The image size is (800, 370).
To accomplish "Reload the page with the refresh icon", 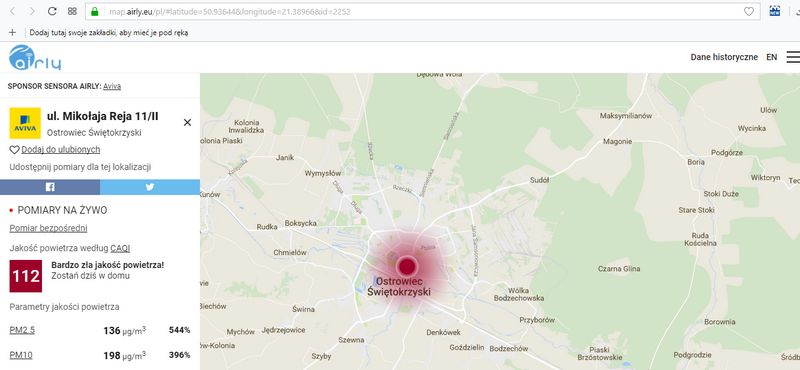I will click(x=52, y=11).
